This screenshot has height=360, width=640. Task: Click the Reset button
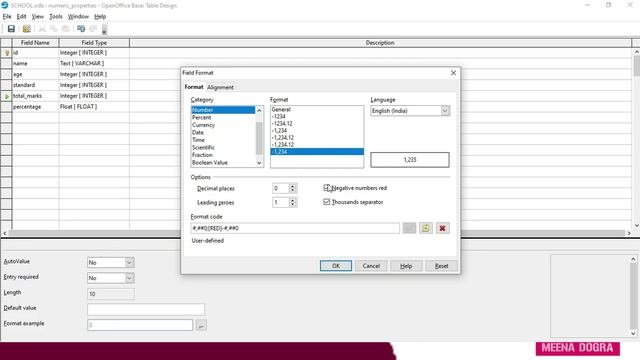(441, 266)
